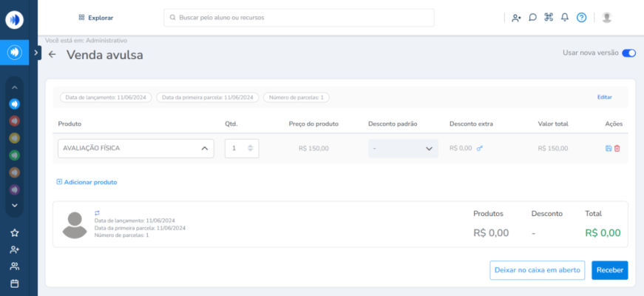Click the back arrow beside Venda avulsa
Image resolution: width=644 pixels, height=296 pixels.
coord(52,55)
